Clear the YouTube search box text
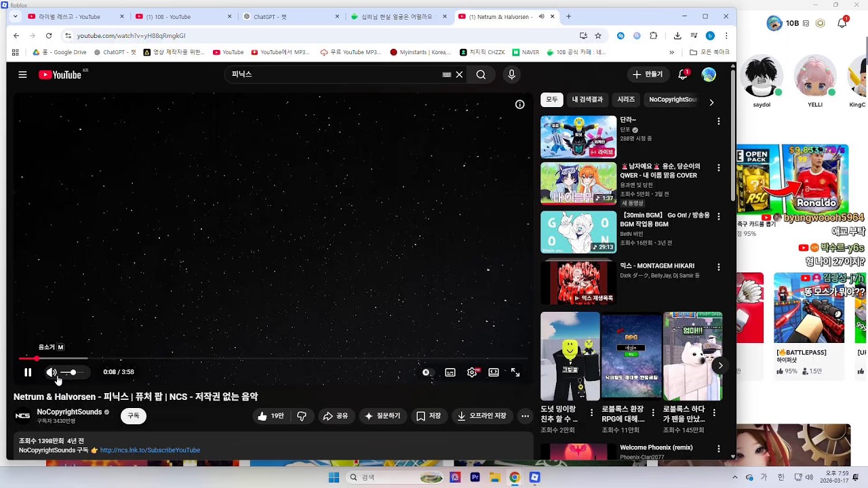The width and height of the screenshot is (868, 488). [x=459, y=75]
